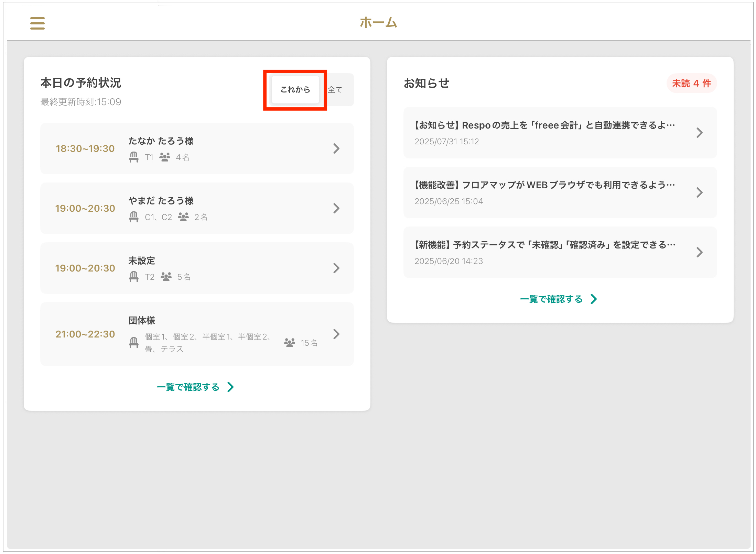Click seat icon in 未設定 reservation

coord(133,277)
